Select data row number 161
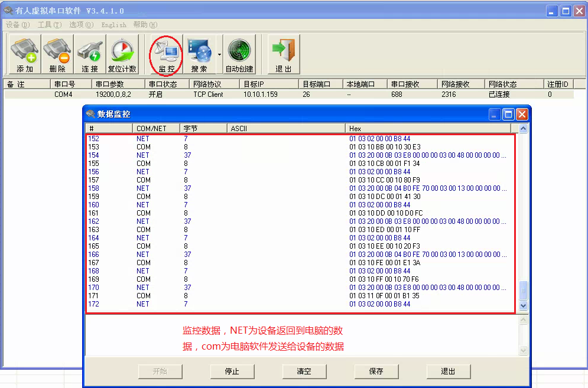588x388 pixels. [300, 213]
